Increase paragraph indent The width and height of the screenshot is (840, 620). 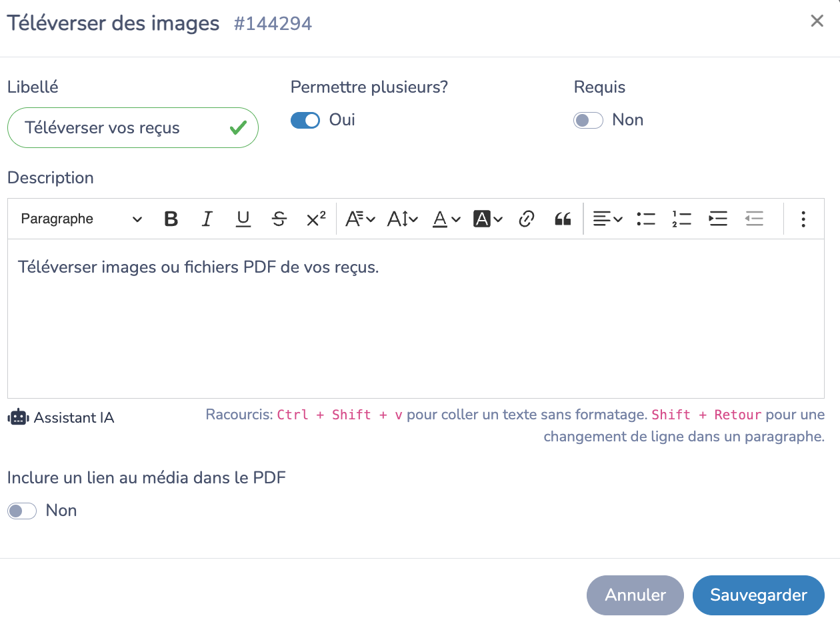coord(718,219)
